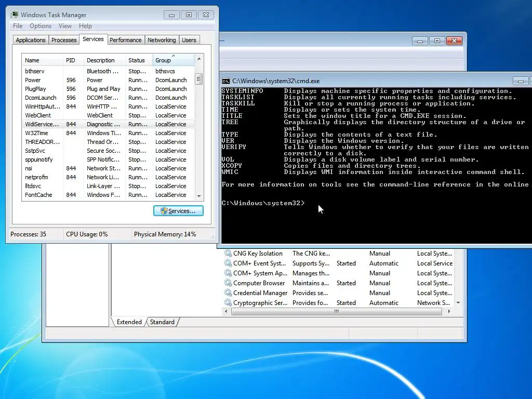Click the CNG Key Isolation gear icon
Viewport: 532px width, 399px height.
[x=228, y=253]
